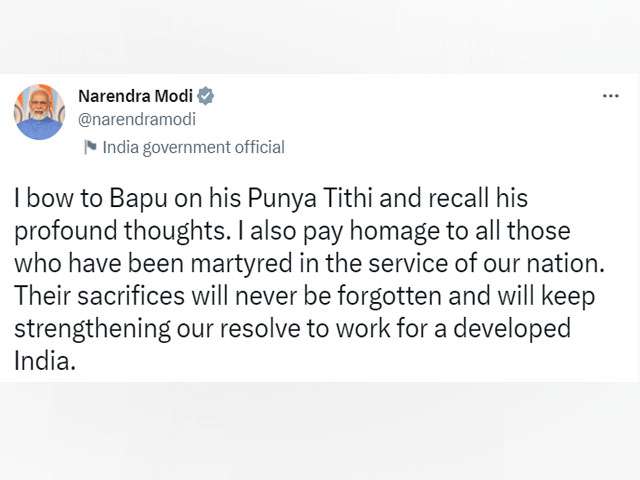Click the phrase Punya Tithi

pos(309,199)
